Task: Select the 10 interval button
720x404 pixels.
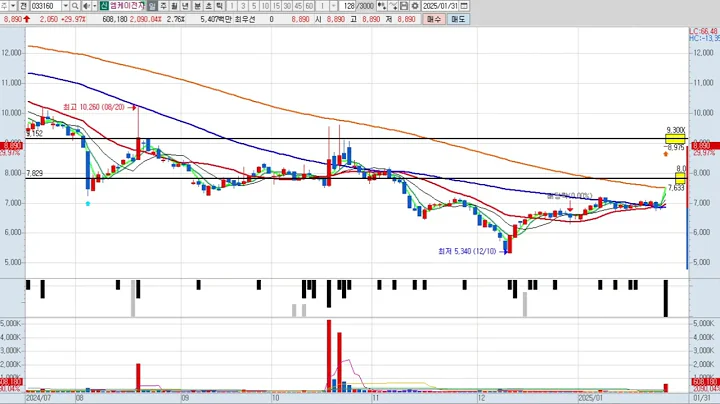Action: [265, 6]
